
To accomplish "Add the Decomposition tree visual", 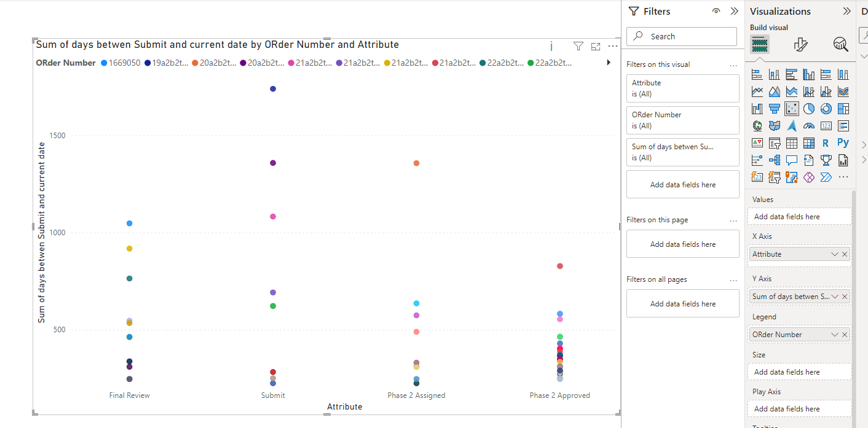I will 775,160.
